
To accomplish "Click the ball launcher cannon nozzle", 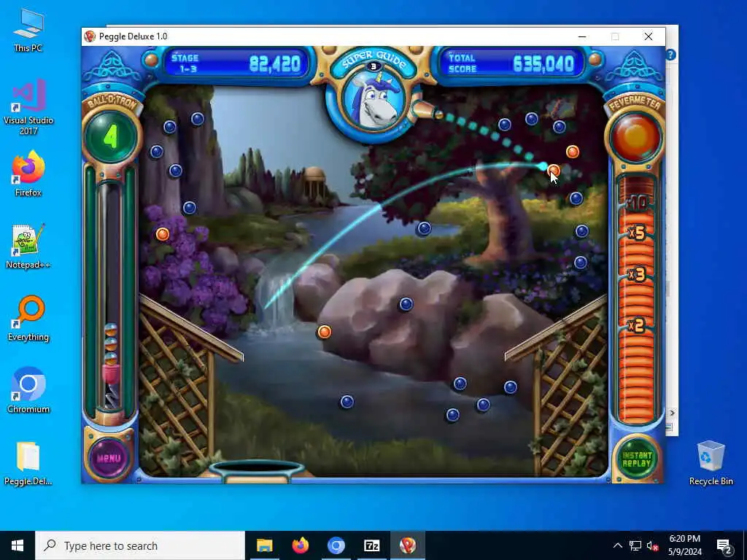I will tap(428, 111).
